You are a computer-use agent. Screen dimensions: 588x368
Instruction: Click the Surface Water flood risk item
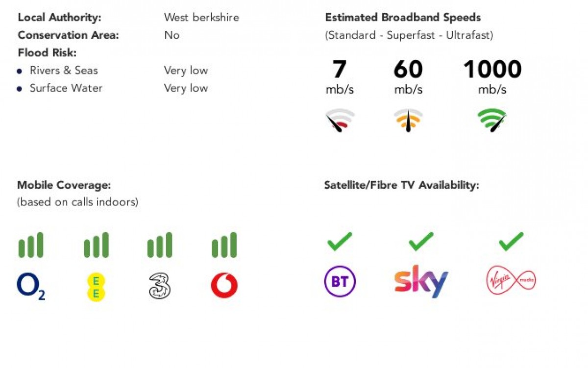(66, 88)
